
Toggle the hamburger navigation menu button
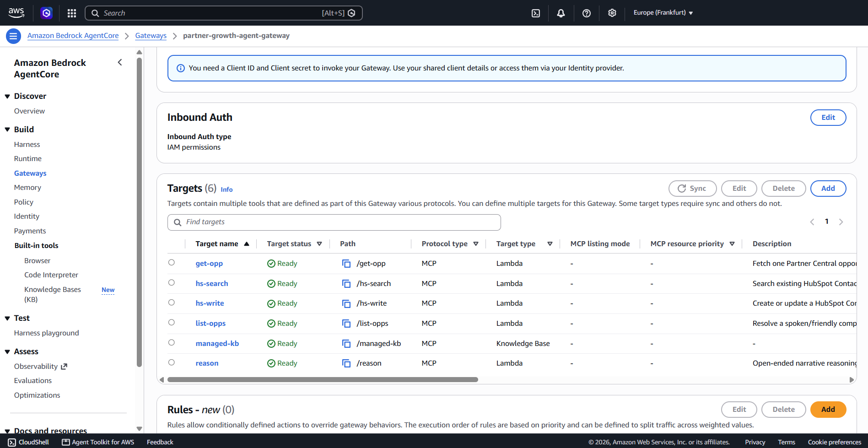(13, 36)
